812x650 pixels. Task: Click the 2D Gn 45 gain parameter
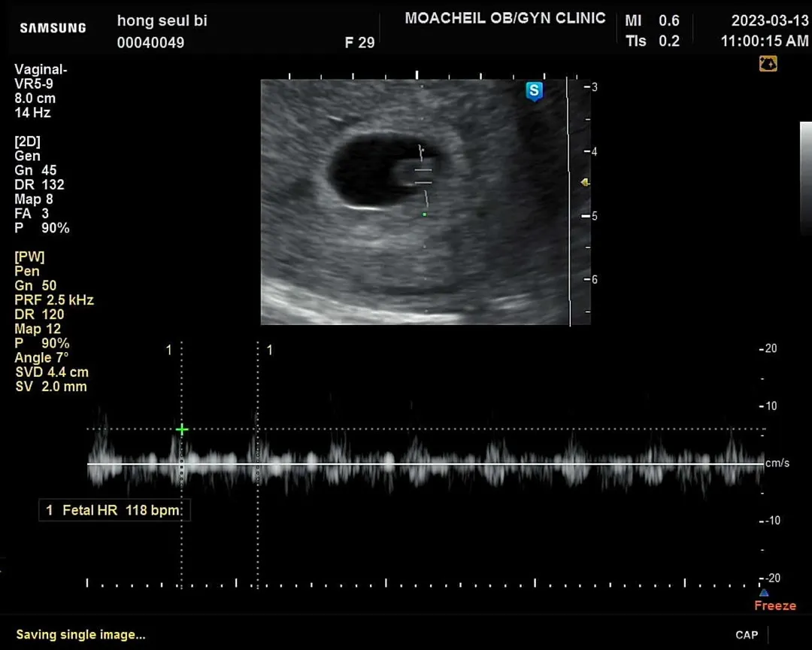[35, 171]
